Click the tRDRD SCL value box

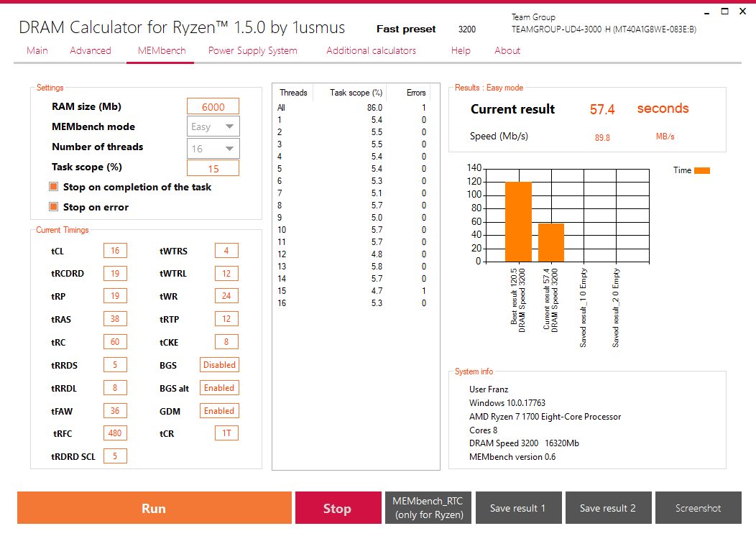coord(115,456)
